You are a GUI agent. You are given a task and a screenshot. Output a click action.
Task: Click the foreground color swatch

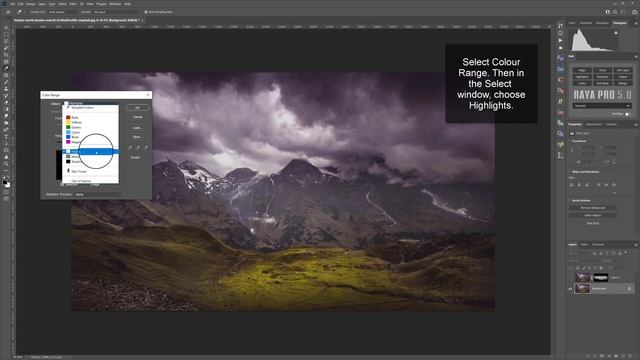click(x=5, y=182)
